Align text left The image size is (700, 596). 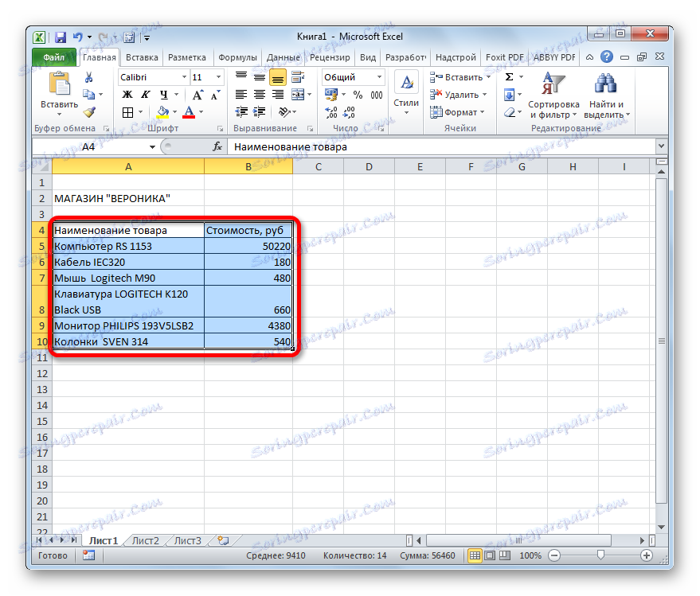point(241,95)
